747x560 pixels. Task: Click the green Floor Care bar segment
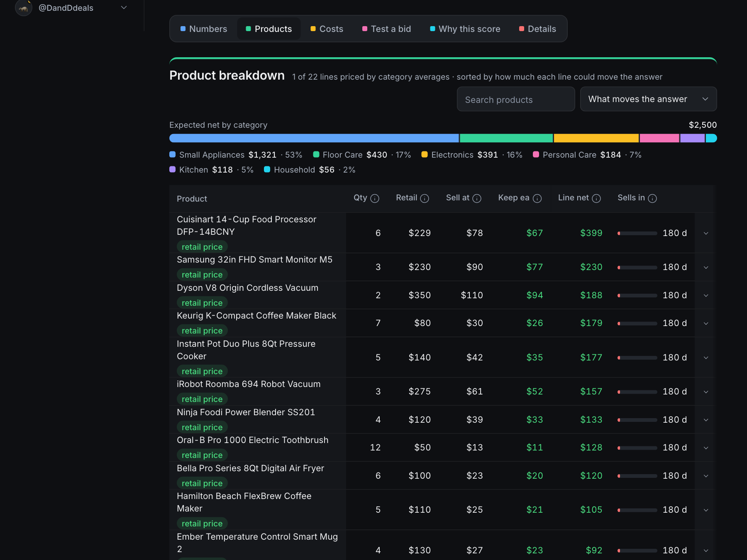506,138
